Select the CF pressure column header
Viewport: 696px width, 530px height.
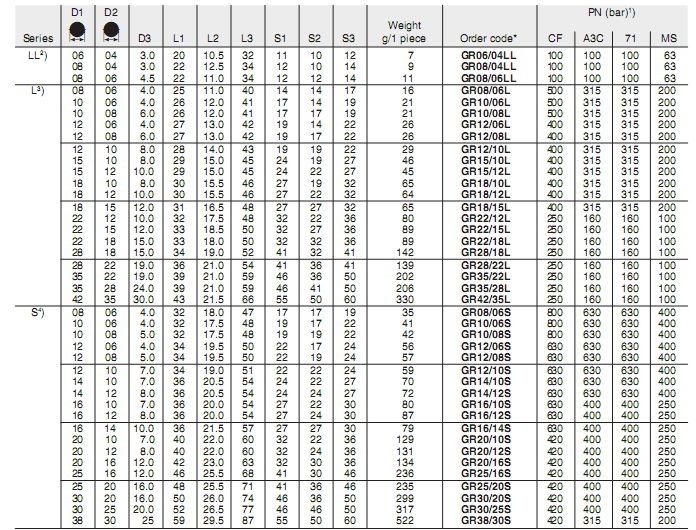pyautogui.click(x=554, y=38)
